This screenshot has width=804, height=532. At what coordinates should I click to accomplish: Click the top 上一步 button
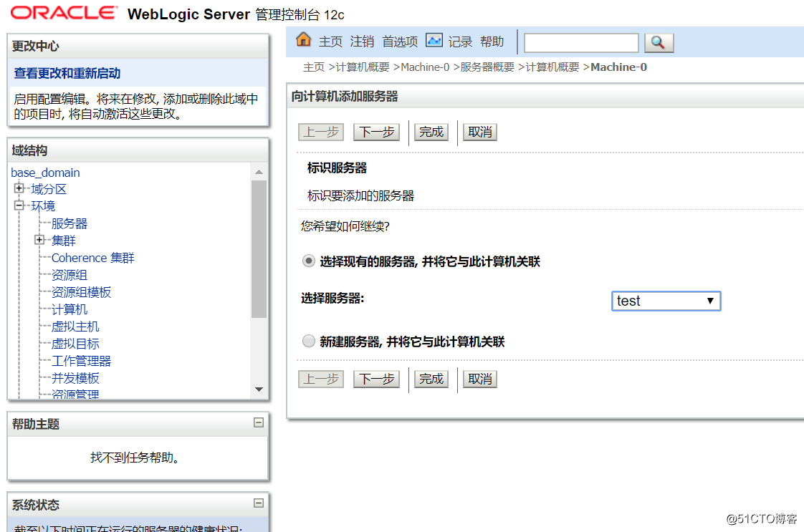pos(321,132)
